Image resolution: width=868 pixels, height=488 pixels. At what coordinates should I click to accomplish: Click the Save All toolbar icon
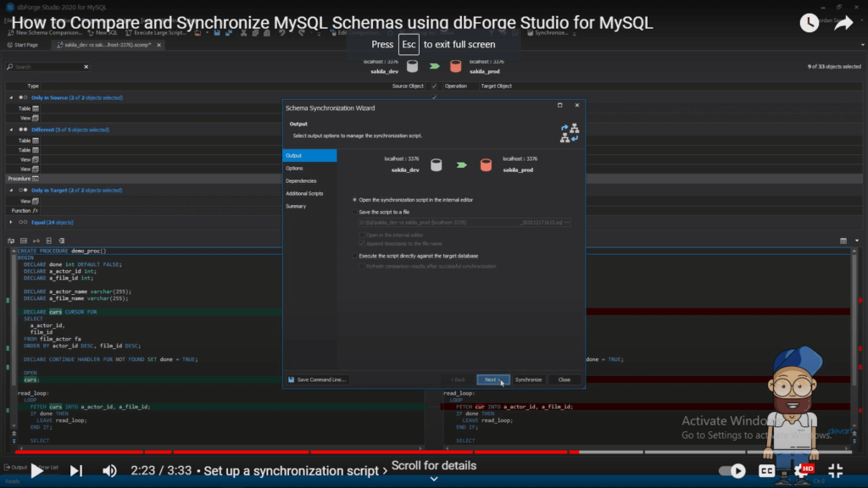tap(228, 33)
